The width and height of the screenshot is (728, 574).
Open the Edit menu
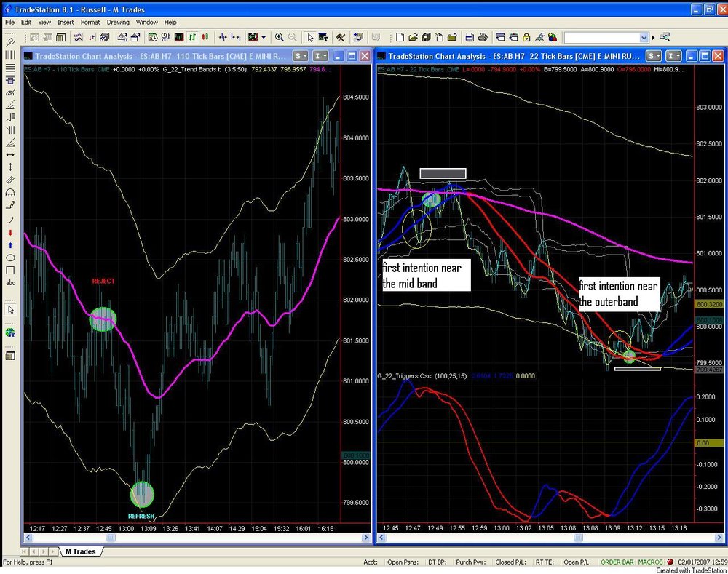point(26,22)
